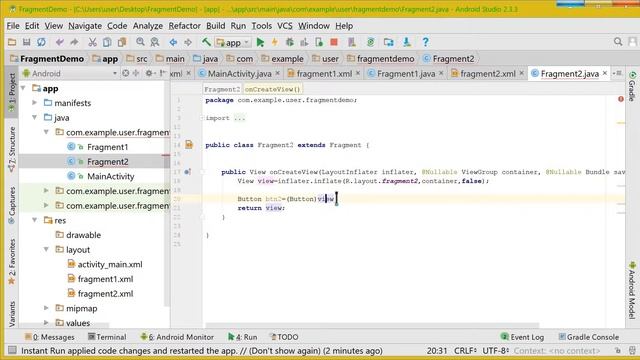Click the Make Project hammer icon
The width and height of the screenshot is (640, 360).
pyautogui.click(x=206, y=42)
